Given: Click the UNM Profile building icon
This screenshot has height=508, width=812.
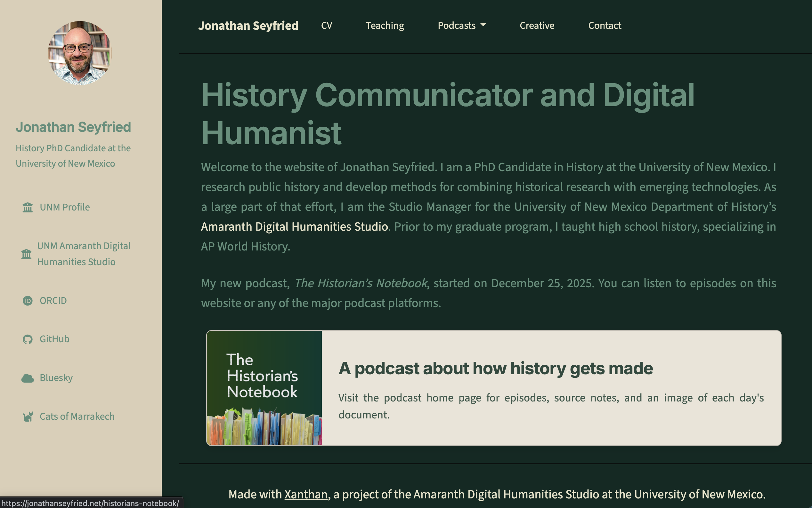Looking at the screenshot, I should [28, 207].
